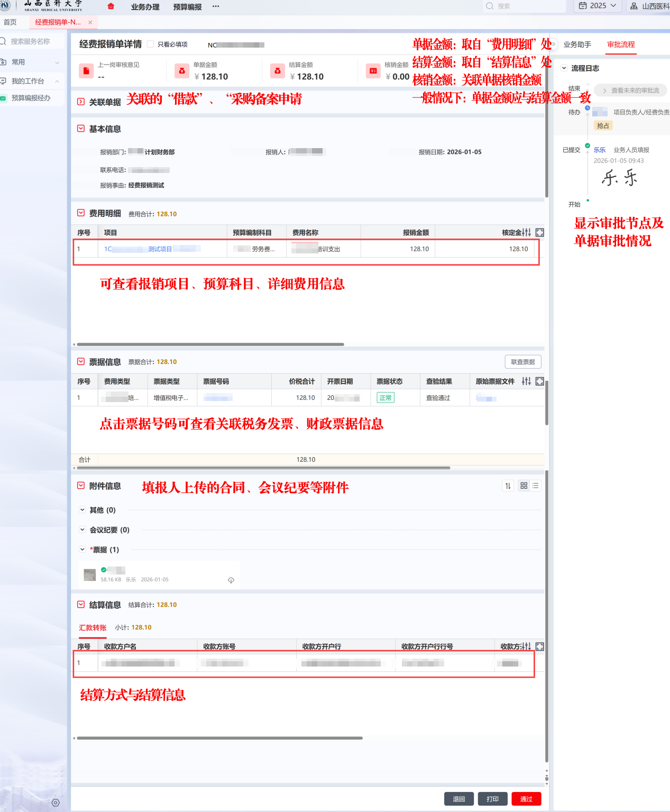Switch attachments to list view

[x=535, y=486]
